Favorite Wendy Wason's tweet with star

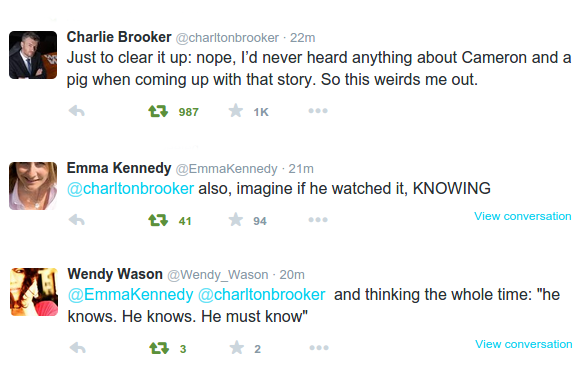pos(236,348)
